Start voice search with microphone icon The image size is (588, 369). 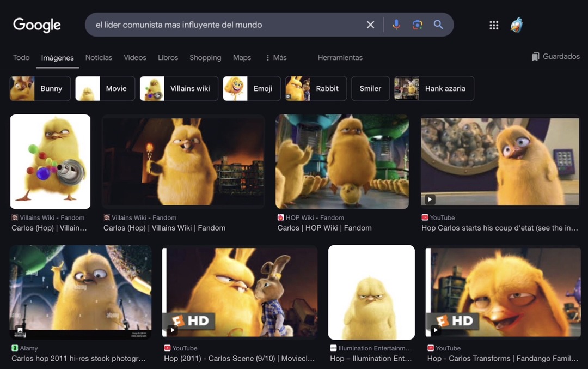pos(396,25)
